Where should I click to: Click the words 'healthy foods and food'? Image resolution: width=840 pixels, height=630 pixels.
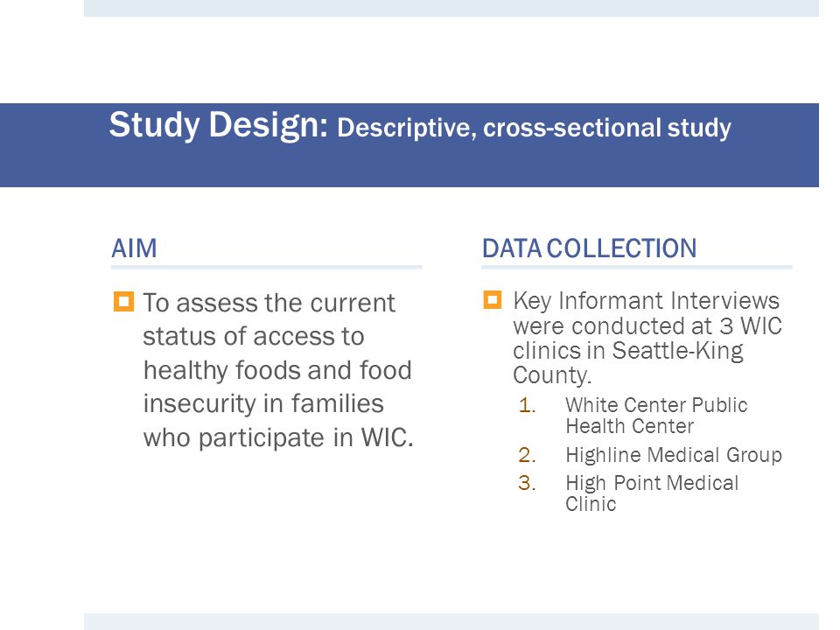277,370
